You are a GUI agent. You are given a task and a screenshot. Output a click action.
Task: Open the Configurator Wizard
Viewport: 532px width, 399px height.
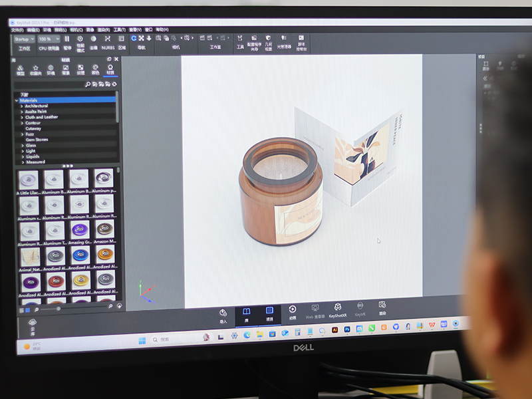[x=254, y=43]
